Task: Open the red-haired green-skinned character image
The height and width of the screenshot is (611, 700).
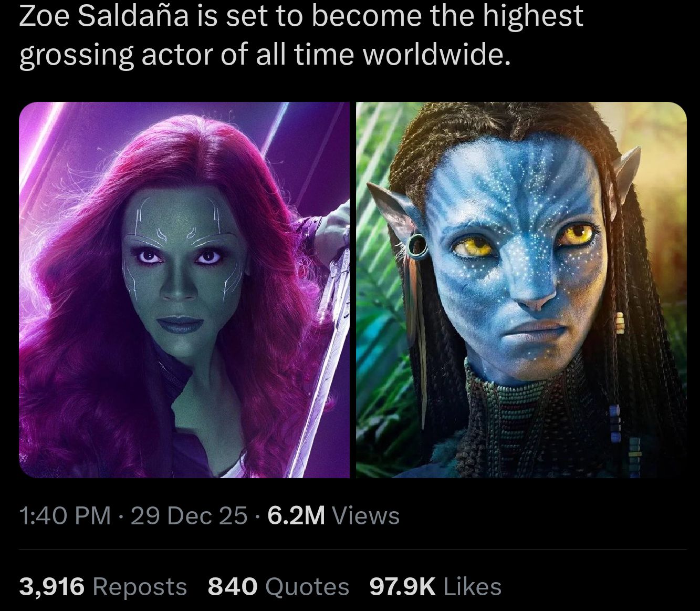Action: pyautogui.click(x=184, y=290)
